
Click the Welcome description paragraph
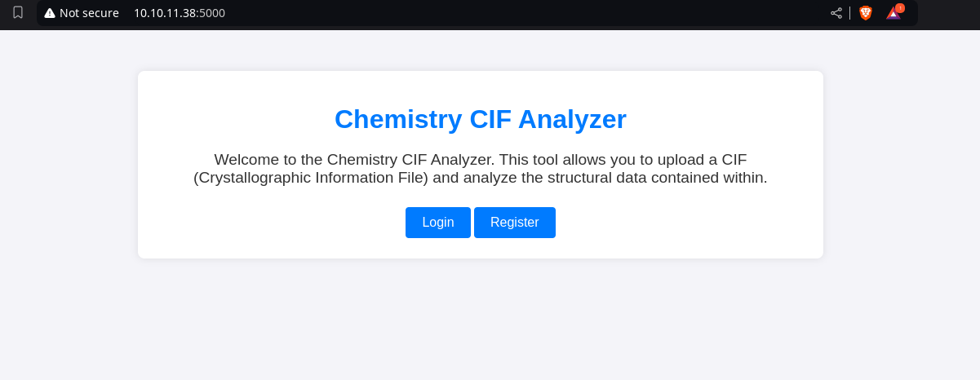click(480, 169)
